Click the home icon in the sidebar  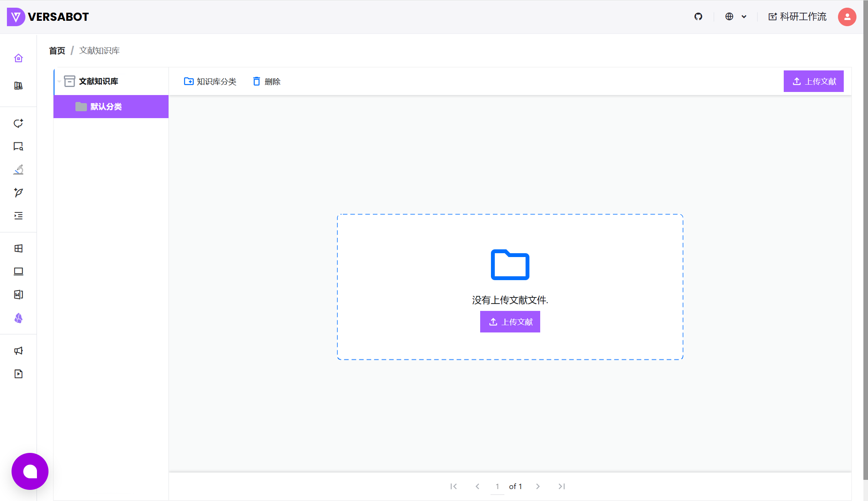pyautogui.click(x=18, y=58)
